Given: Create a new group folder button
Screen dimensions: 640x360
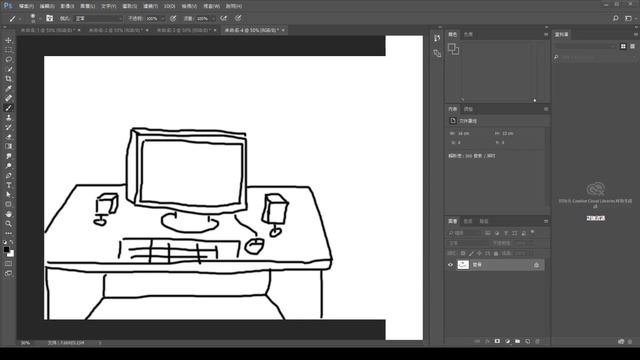Looking at the screenshot, I should point(518,341).
